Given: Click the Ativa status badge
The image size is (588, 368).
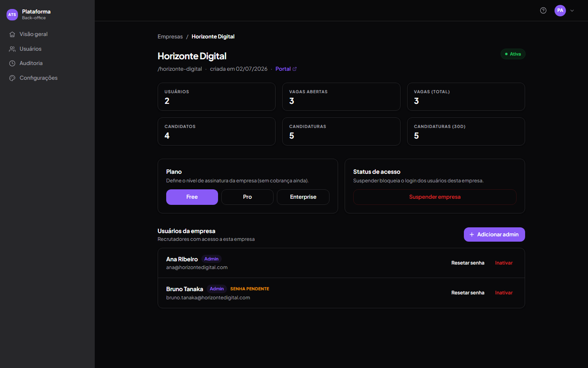Looking at the screenshot, I should (x=513, y=54).
